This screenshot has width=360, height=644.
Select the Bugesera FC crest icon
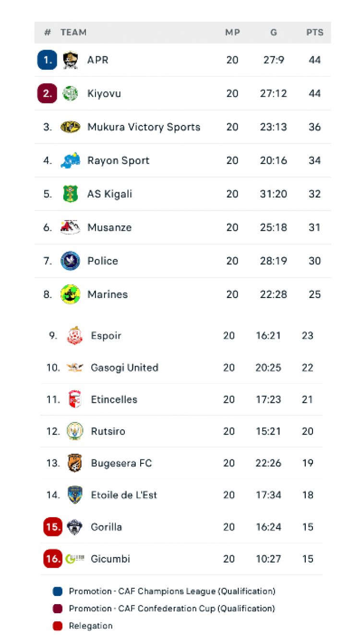[x=74, y=463]
